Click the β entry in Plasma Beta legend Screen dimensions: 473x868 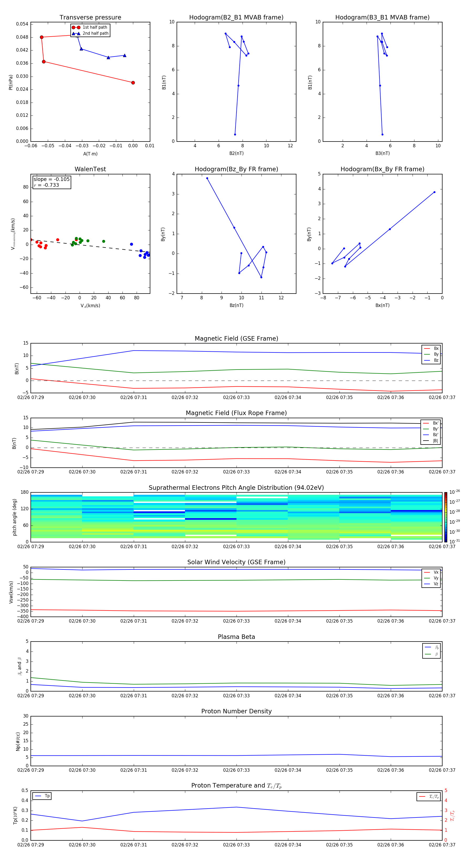click(x=431, y=654)
